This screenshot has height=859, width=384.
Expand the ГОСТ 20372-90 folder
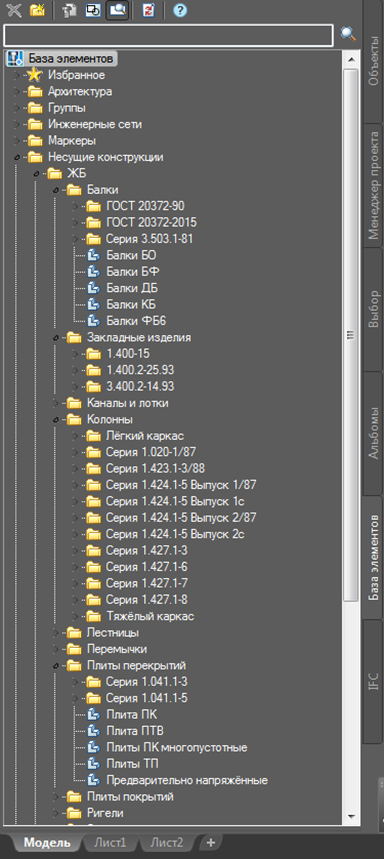coord(76,207)
